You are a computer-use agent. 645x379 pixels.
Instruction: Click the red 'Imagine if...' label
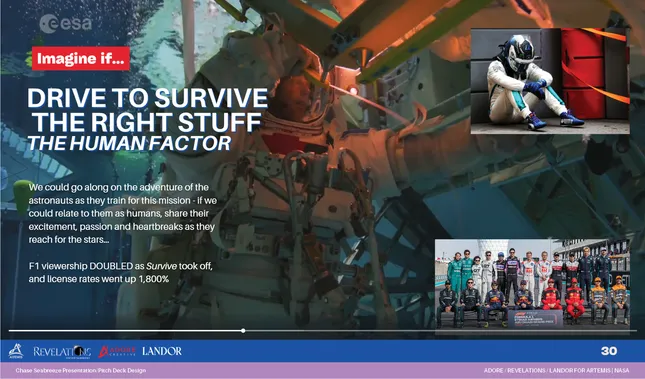[81, 58]
